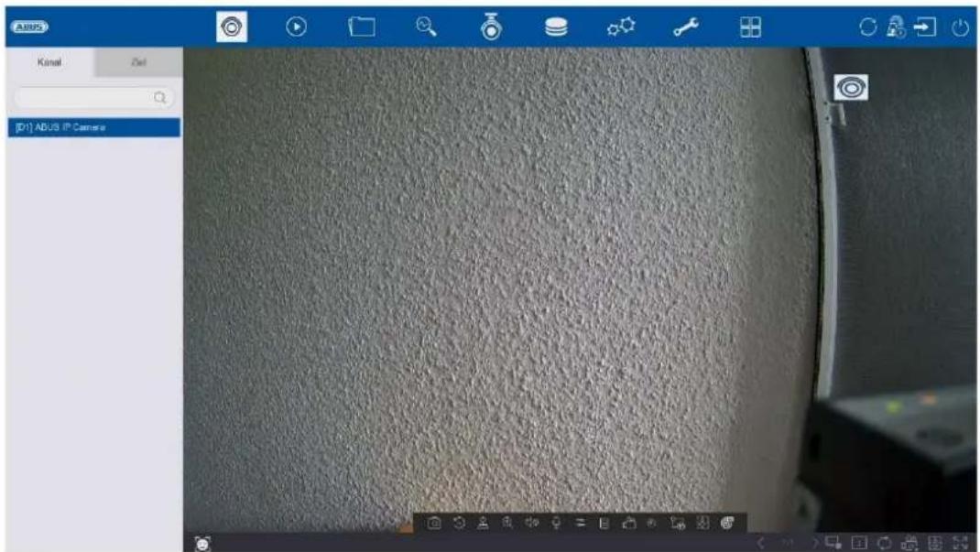Click the second-to-last square icon in bottom bar
Viewport: 980px width, 552px height.
pos(935,543)
